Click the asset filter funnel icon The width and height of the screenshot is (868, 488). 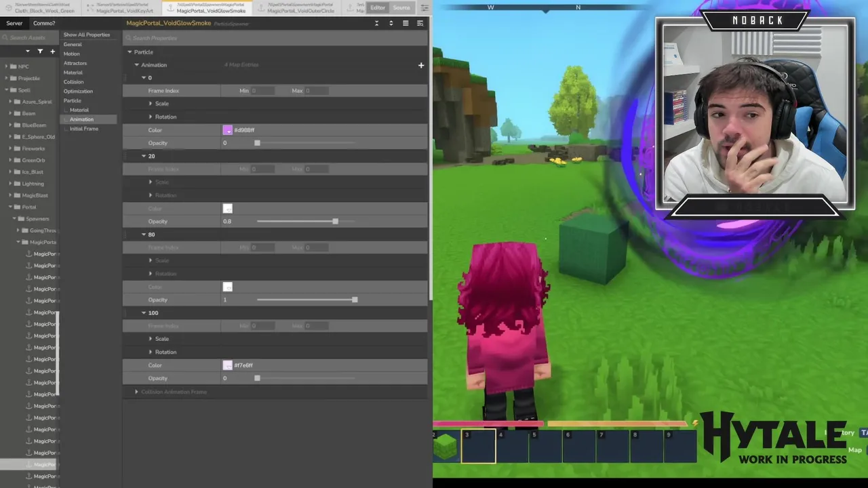pos(40,52)
